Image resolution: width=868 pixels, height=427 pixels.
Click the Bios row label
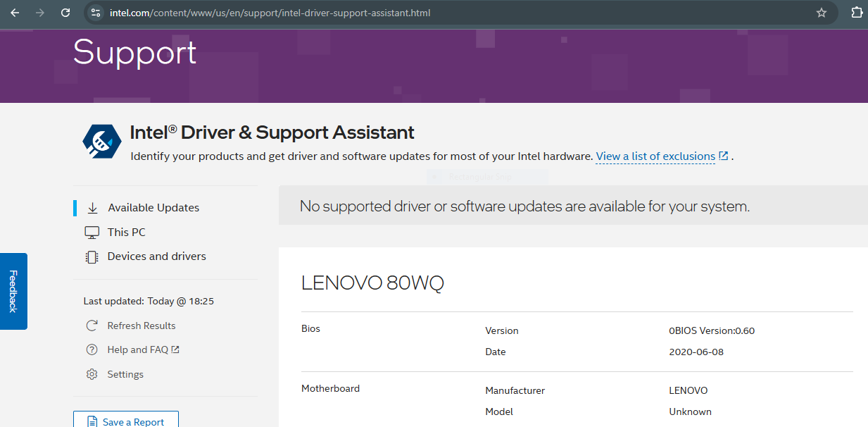[x=310, y=328]
